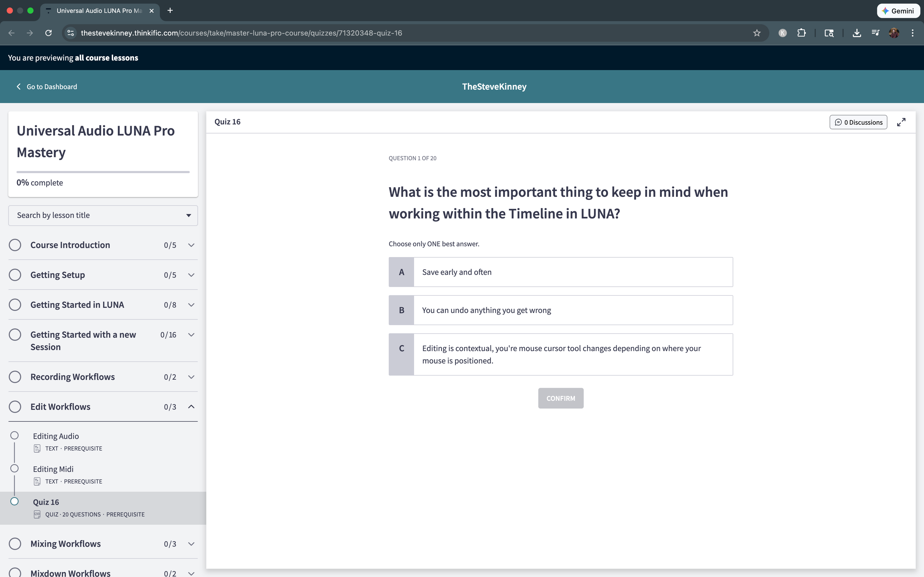Open the browser extensions puzzle icon

[x=802, y=33]
